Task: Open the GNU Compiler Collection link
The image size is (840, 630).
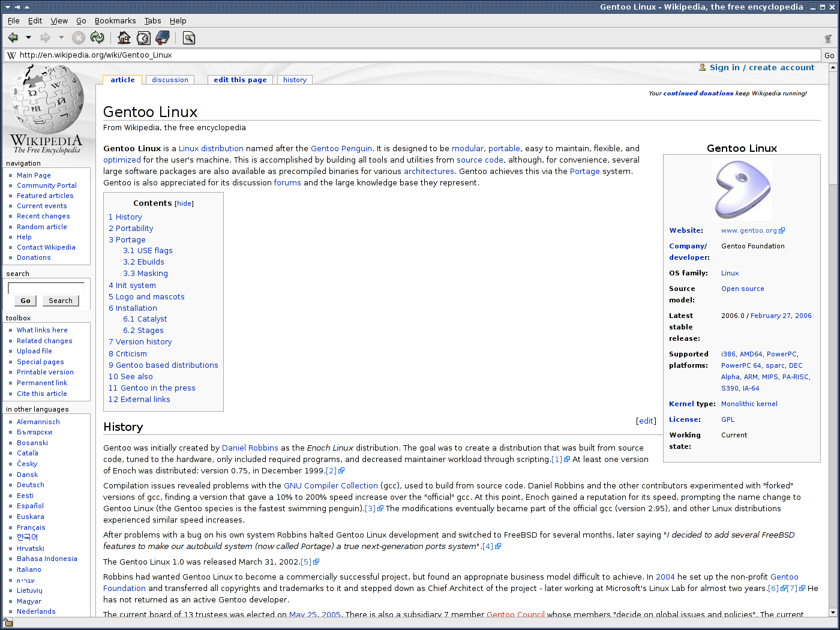Action: 331,486
